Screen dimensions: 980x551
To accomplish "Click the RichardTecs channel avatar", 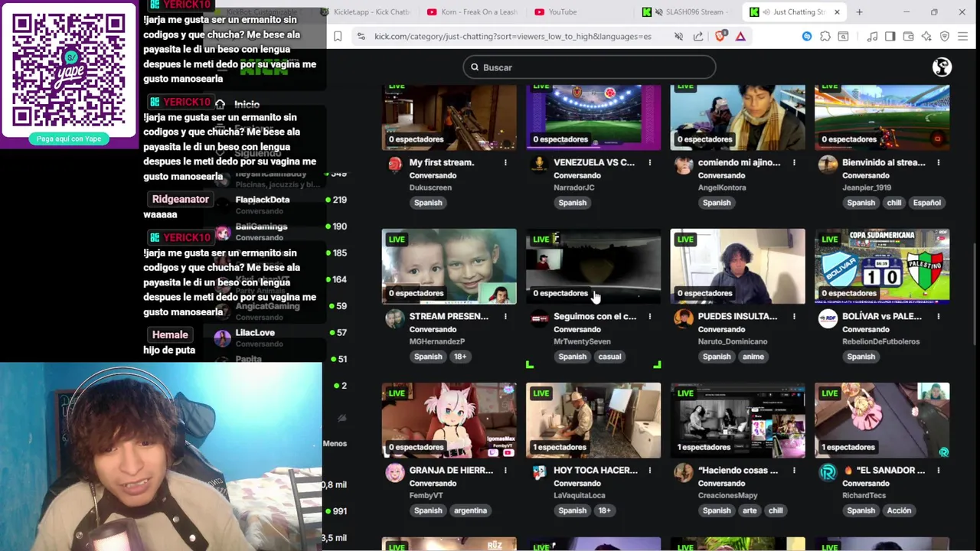I will click(x=828, y=472).
